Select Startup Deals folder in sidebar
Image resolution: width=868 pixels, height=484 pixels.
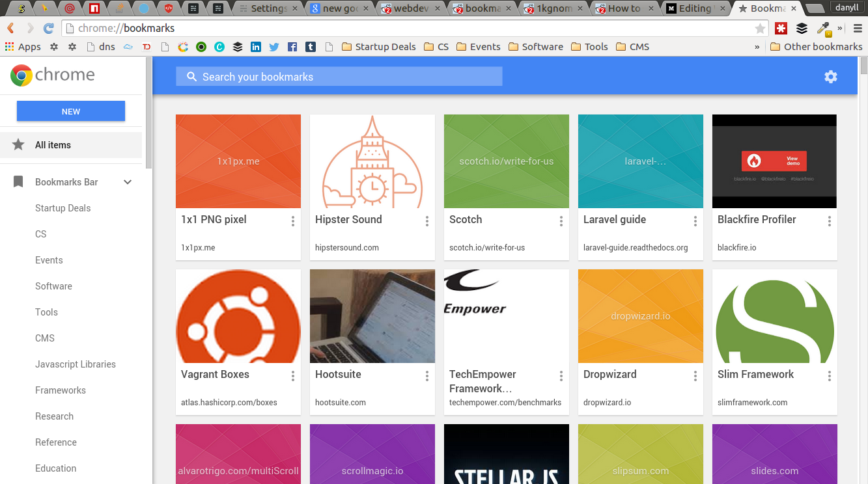(x=63, y=208)
